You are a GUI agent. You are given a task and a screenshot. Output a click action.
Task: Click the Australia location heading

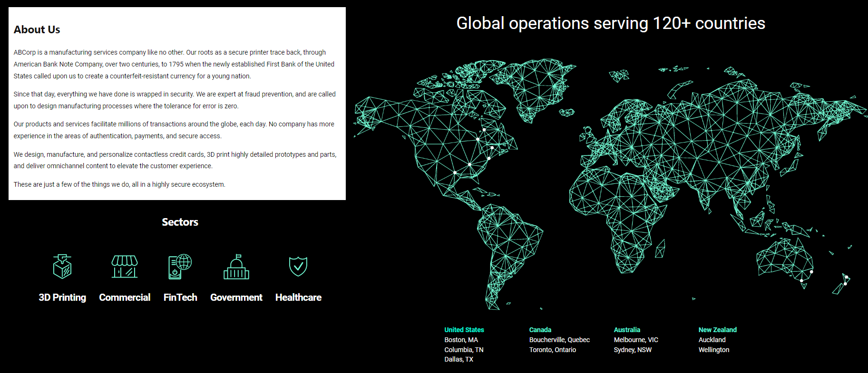[x=627, y=330]
